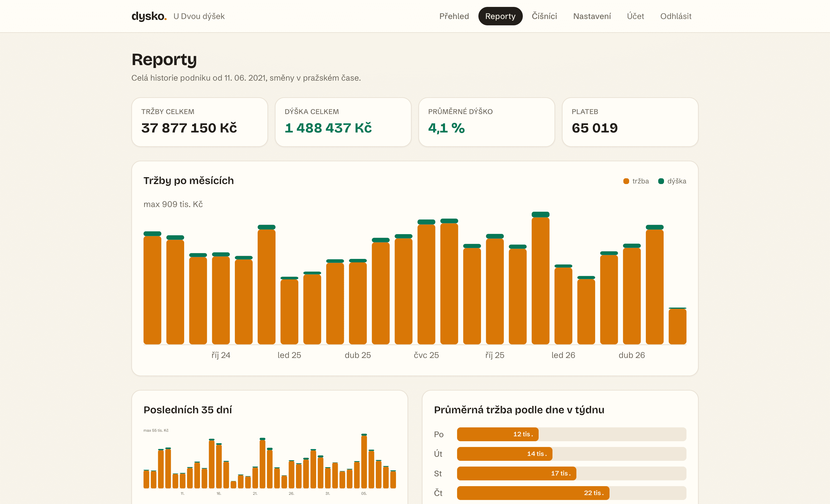Click the 21. day axis label
This screenshot has height=504, width=830.
pos(255,494)
